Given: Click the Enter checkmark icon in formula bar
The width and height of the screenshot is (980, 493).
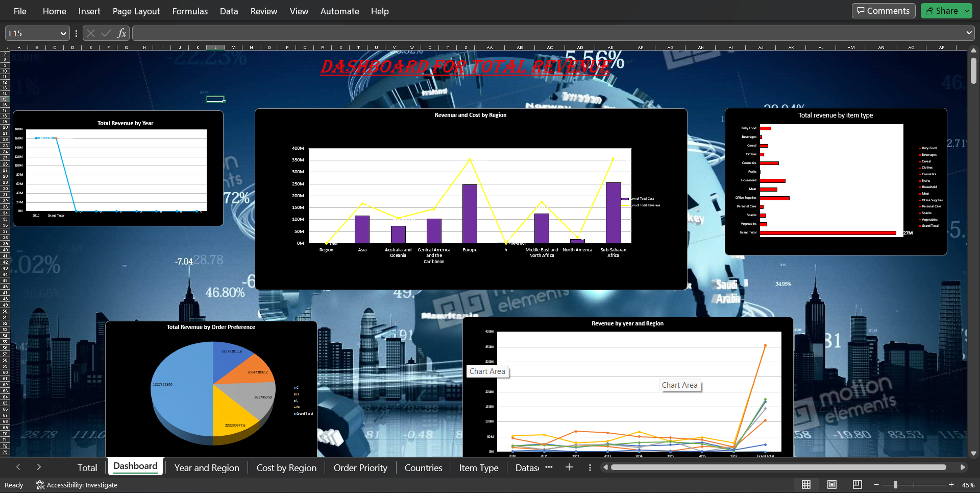Looking at the screenshot, I should click(106, 33).
